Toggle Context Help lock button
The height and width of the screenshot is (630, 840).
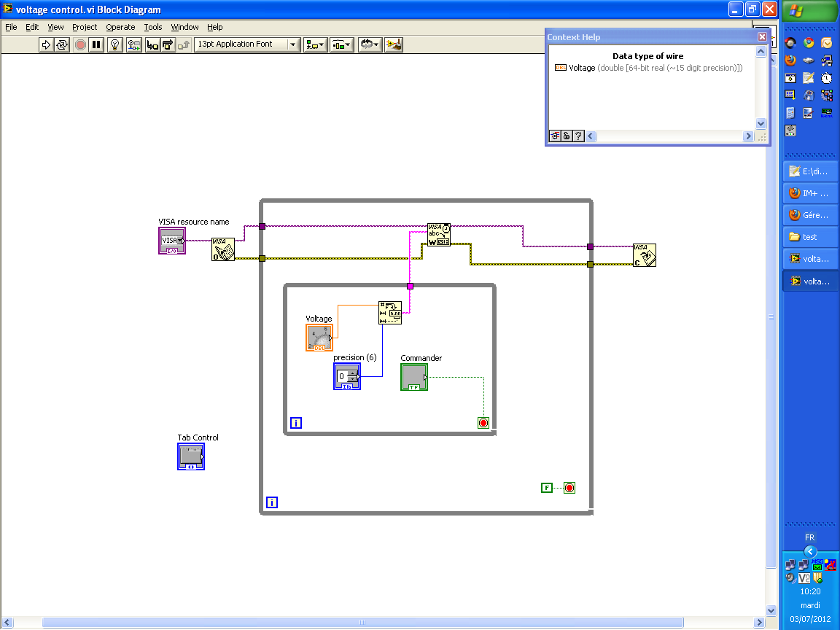567,136
